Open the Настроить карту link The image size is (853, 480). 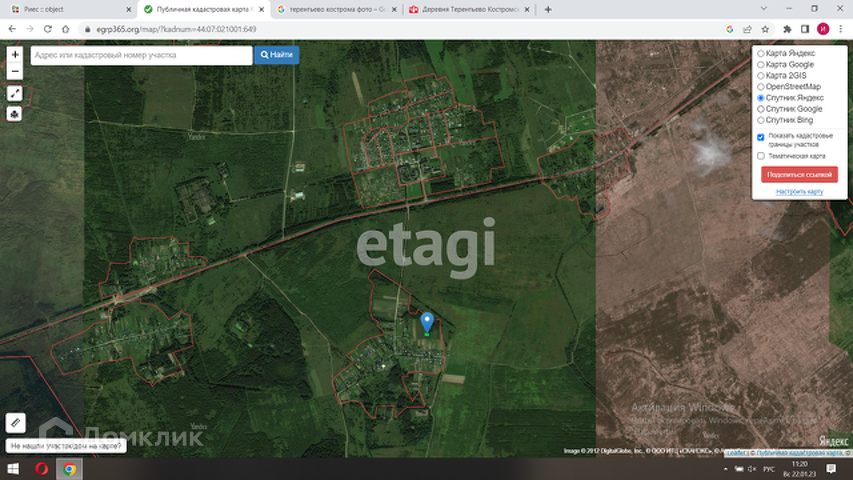(x=799, y=192)
